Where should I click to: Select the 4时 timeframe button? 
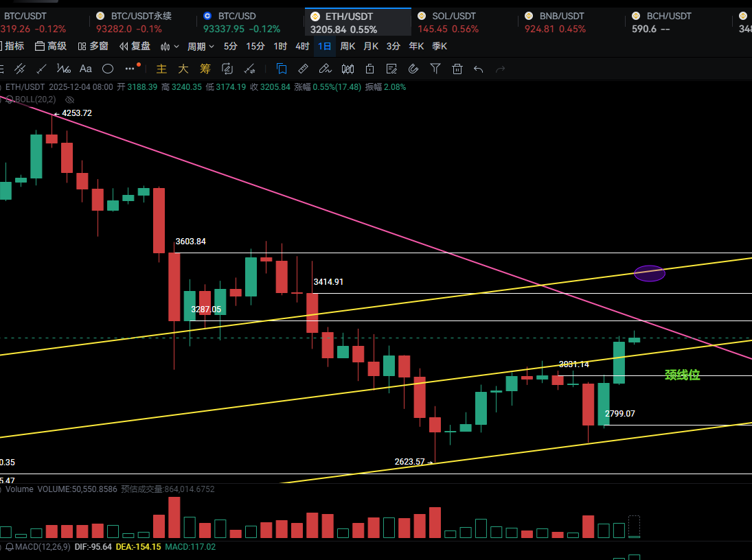(x=302, y=46)
